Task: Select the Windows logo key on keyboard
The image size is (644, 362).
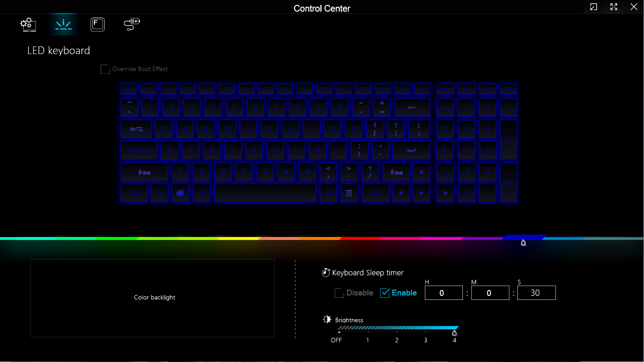Action: [180, 193]
